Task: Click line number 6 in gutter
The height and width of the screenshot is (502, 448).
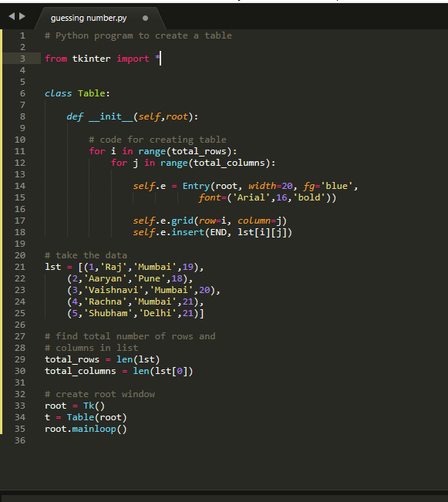Action: 22,93
